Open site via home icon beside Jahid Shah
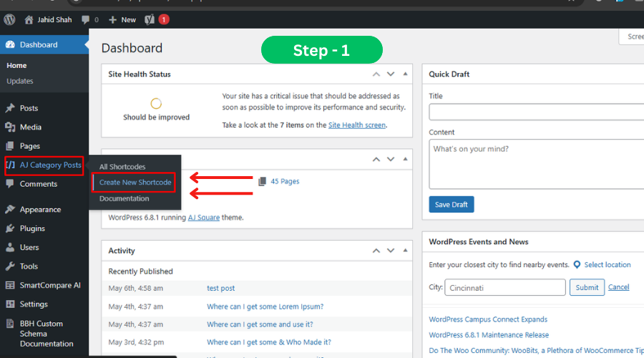The width and height of the screenshot is (644, 358). click(29, 19)
